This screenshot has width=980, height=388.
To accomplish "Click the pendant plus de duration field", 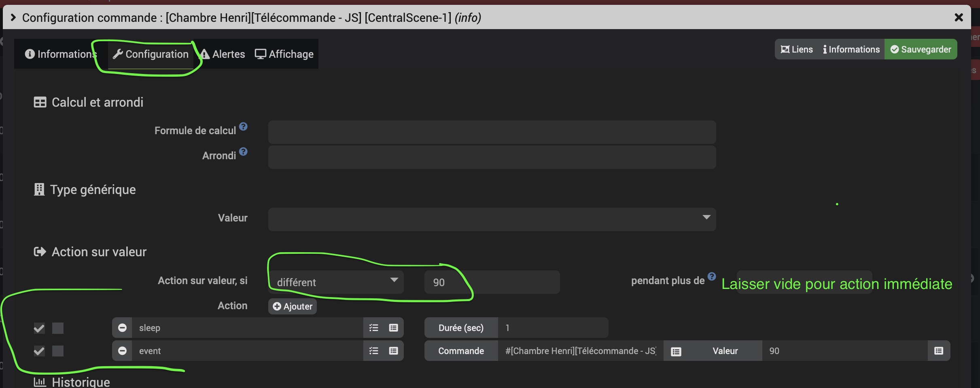I will (804, 282).
